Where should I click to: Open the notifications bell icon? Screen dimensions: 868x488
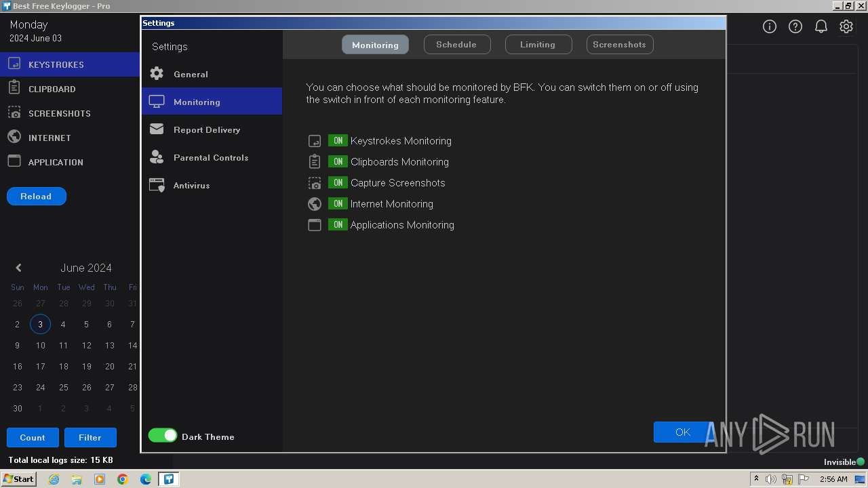click(x=821, y=26)
